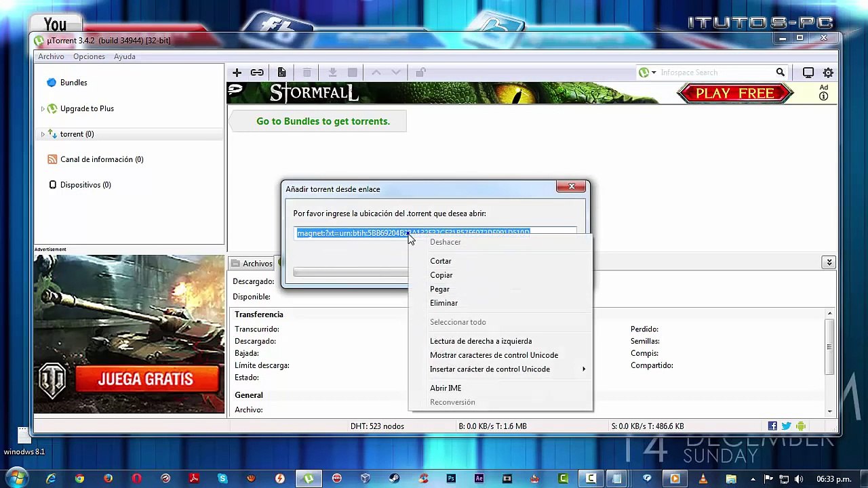Image resolution: width=868 pixels, height=488 pixels.
Task: Open the Ayuda menu
Action: point(125,57)
